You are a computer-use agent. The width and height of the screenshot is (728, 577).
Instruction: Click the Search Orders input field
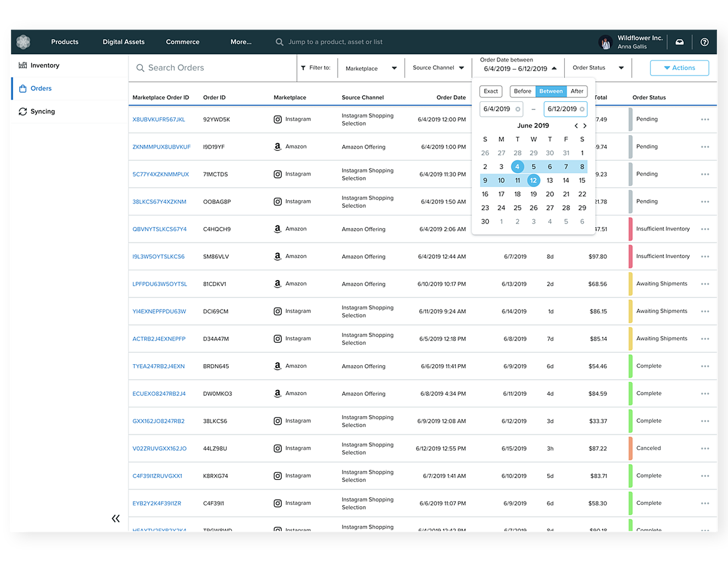tap(213, 68)
